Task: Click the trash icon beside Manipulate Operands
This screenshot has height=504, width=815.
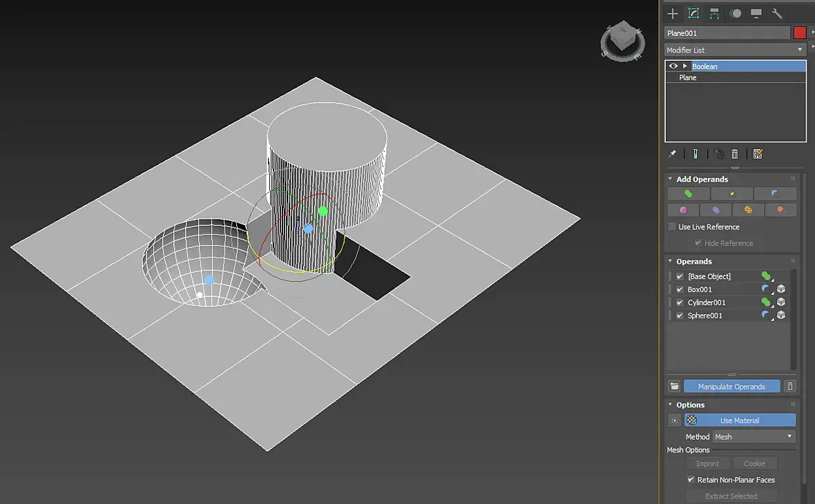Action: pos(790,386)
